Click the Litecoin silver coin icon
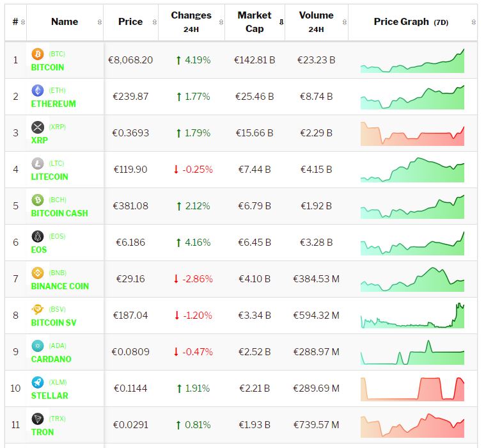 (38, 164)
